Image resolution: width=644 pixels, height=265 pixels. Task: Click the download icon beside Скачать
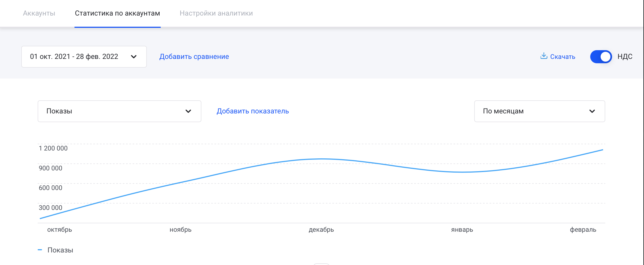coord(544,56)
